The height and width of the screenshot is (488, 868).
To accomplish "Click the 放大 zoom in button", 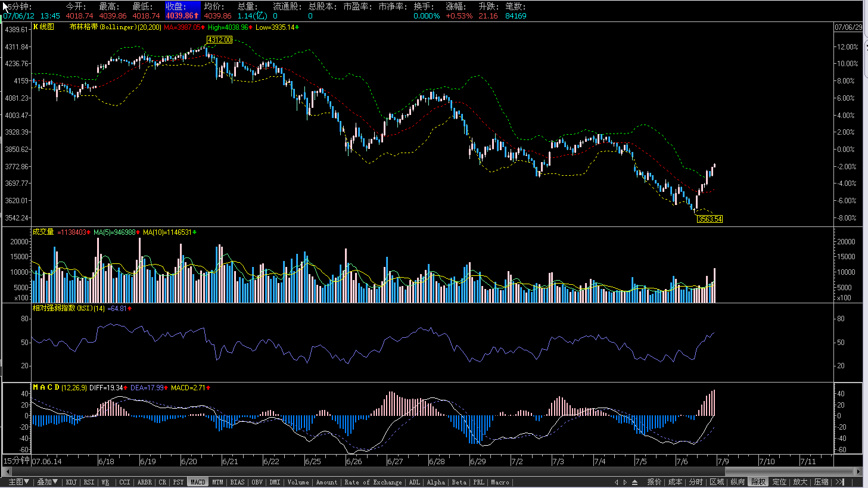I will (800, 482).
